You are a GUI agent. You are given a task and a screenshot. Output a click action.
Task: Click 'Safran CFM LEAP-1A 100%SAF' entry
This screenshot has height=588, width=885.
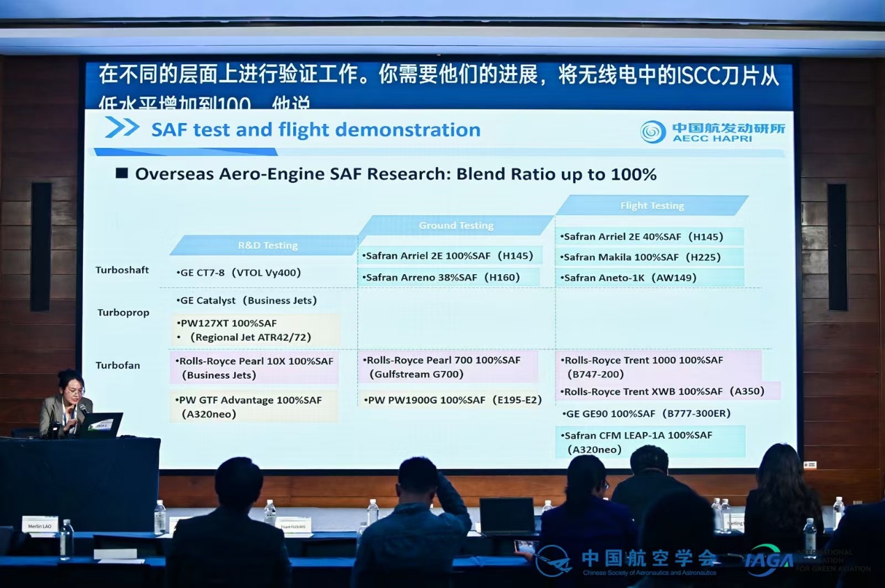636,435
